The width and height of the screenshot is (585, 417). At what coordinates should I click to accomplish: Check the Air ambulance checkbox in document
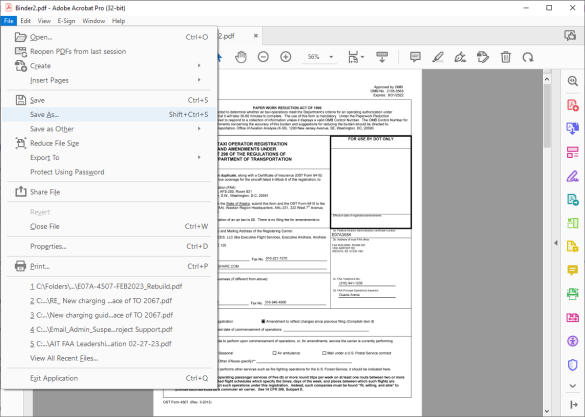275,353
